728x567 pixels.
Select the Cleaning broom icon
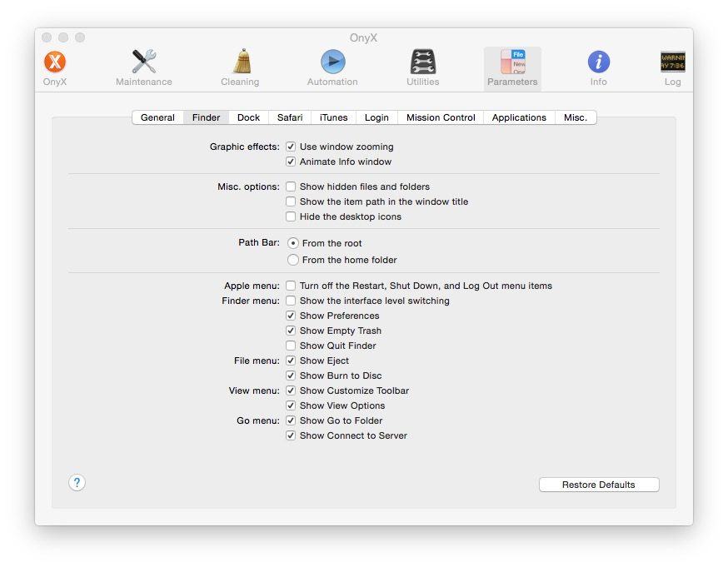point(242,62)
